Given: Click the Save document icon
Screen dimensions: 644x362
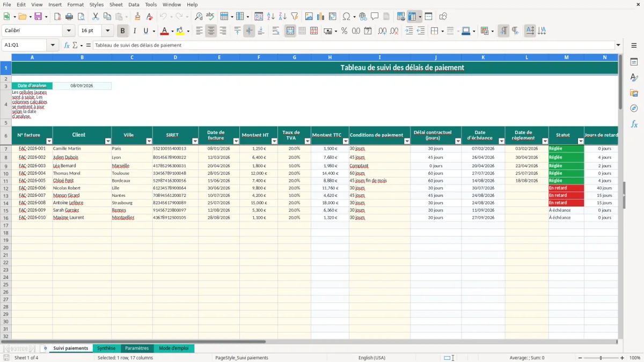Looking at the screenshot, I should (x=38, y=17).
